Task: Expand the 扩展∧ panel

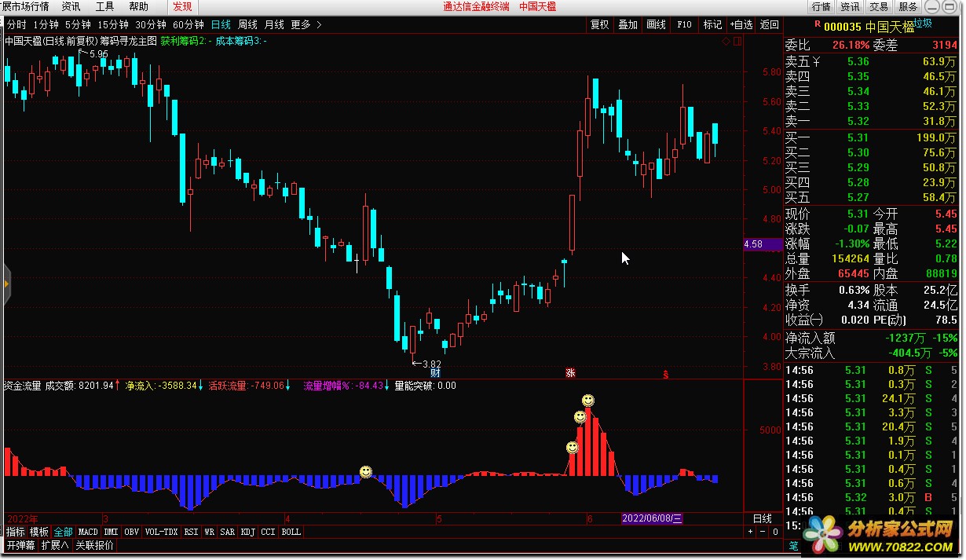Action: point(55,545)
